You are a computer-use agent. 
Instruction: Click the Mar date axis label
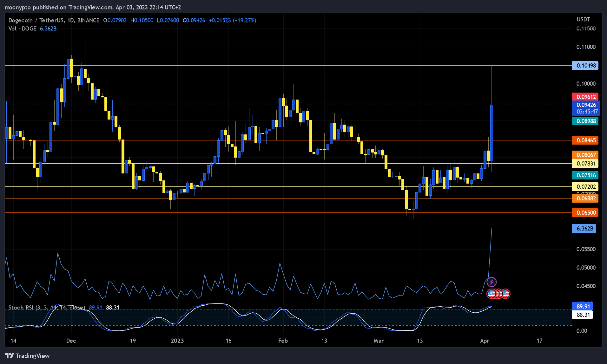click(379, 341)
